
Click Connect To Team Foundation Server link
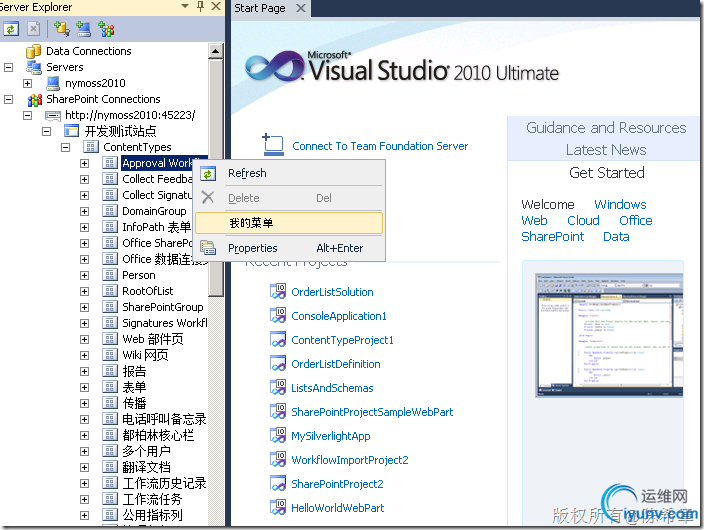[380, 146]
